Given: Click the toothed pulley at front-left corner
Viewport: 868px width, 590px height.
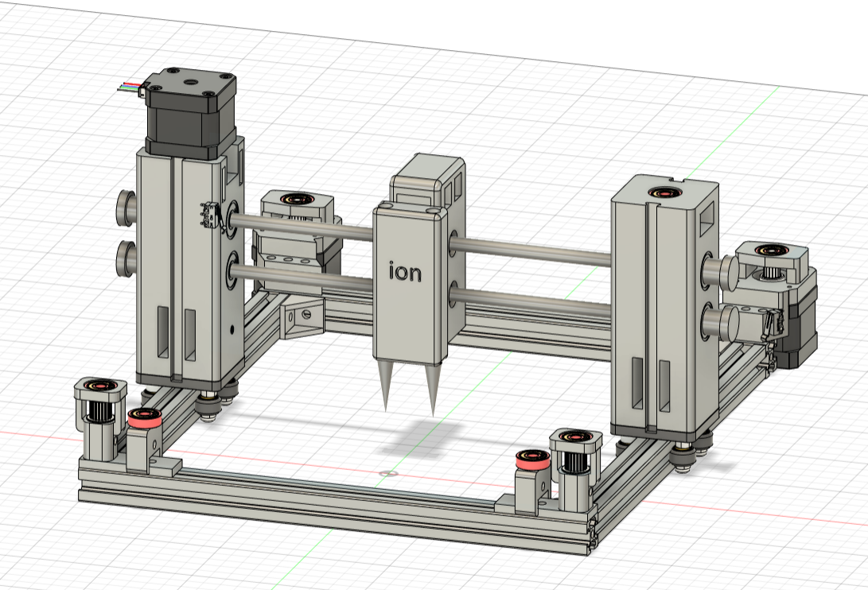Looking at the screenshot, I should coord(100,410).
